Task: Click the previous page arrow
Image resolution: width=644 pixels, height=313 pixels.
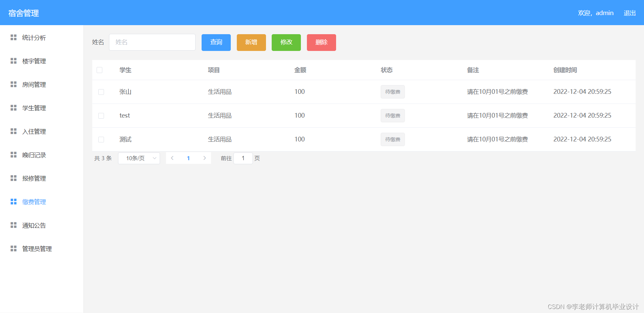Action: (x=172, y=158)
